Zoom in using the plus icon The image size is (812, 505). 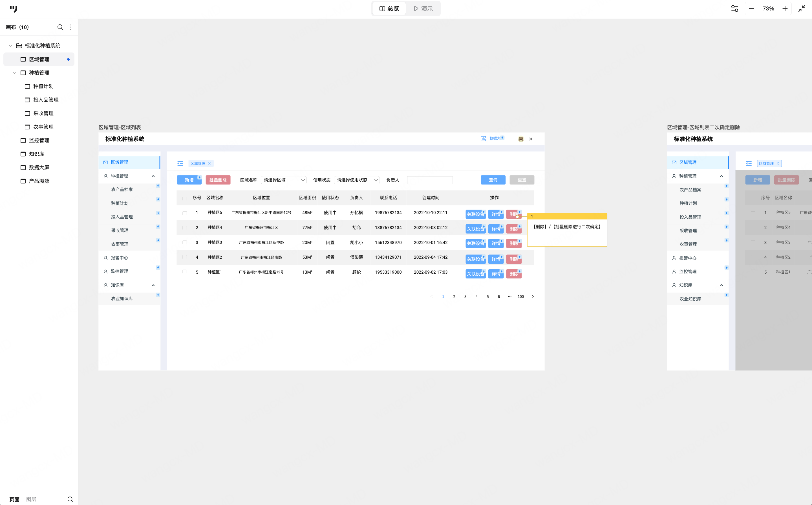click(x=785, y=9)
